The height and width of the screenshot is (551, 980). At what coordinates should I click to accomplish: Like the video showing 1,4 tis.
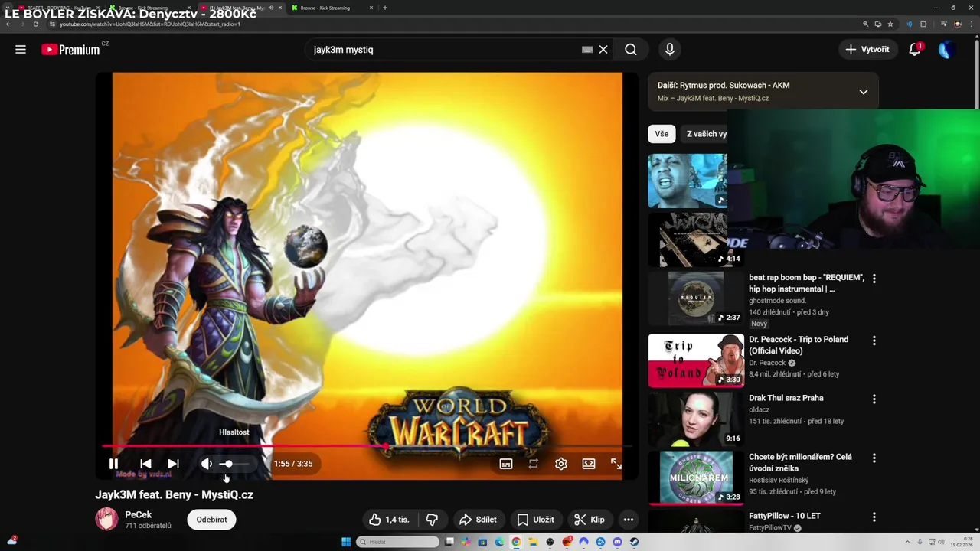click(x=390, y=520)
